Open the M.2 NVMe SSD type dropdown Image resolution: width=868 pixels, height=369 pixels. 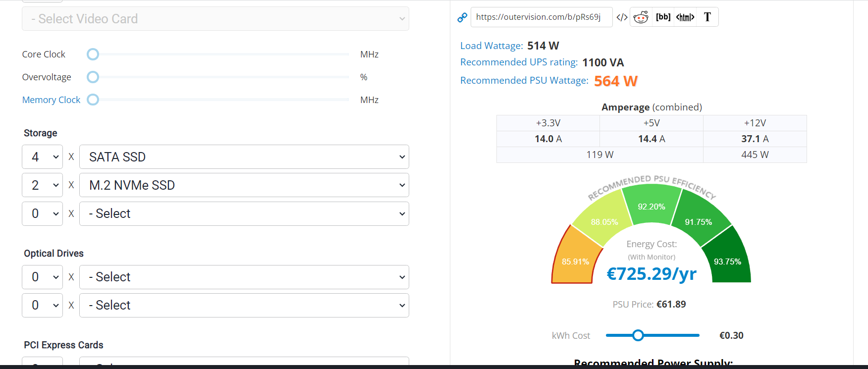coord(244,185)
